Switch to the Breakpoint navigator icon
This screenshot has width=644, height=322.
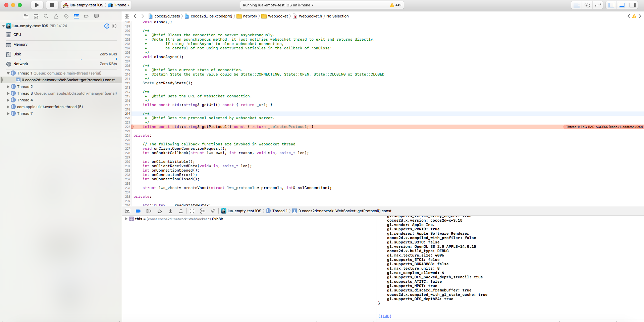[86, 16]
